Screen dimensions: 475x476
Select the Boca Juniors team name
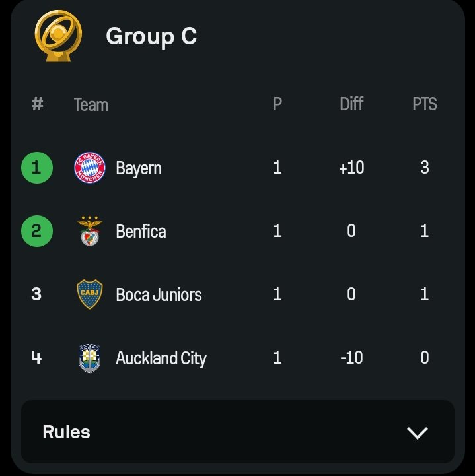159,294
